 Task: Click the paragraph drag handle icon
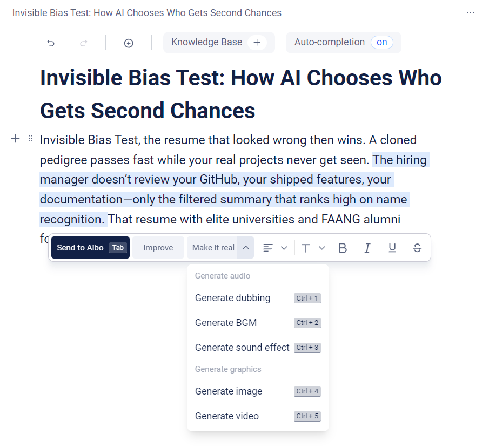[31, 139]
